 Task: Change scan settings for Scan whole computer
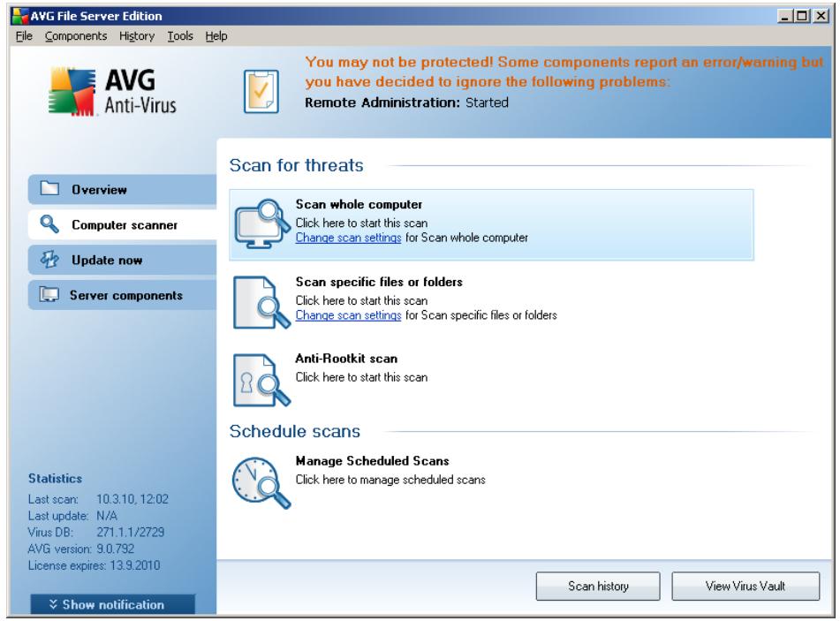(348, 238)
